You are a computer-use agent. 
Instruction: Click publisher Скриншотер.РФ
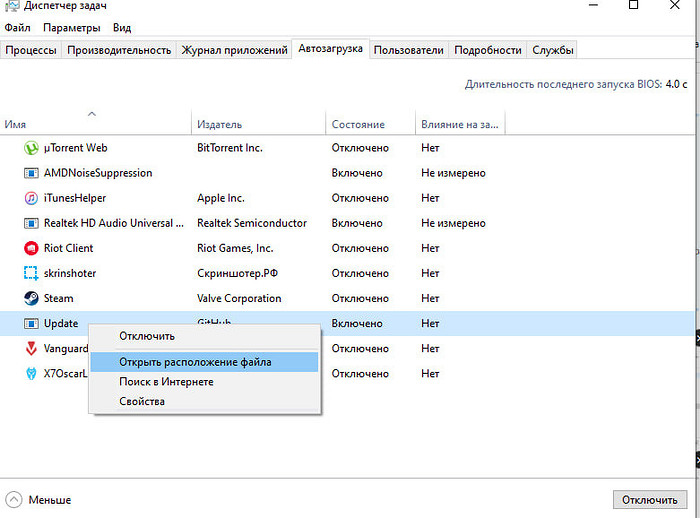pyautogui.click(x=237, y=273)
